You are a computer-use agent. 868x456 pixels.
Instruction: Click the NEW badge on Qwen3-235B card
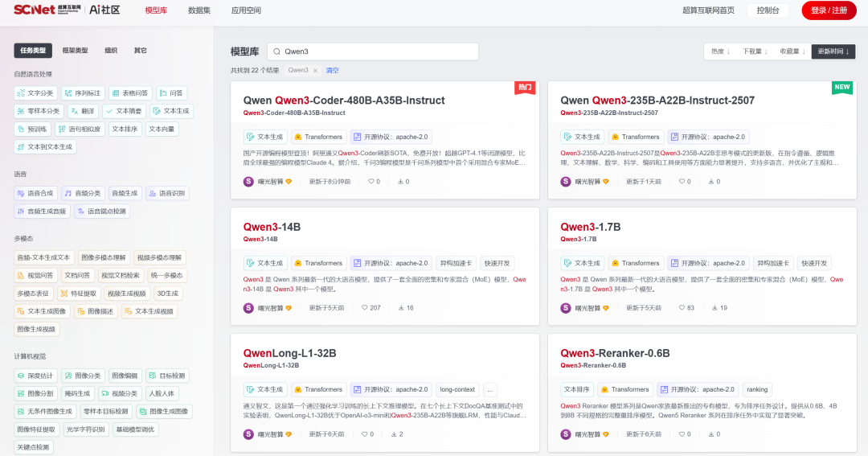pos(842,88)
